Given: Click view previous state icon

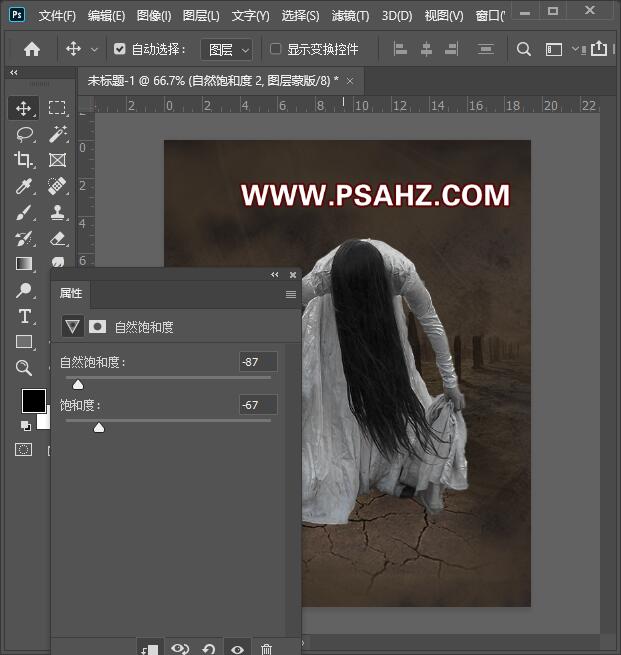Looking at the screenshot, I should click(180, 649).
